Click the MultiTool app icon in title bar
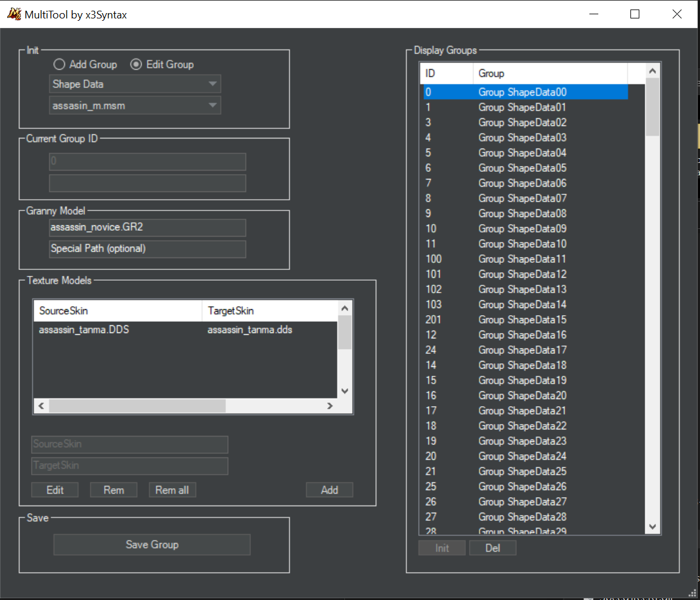This screenshot has width=700, height=600. click(14, 14)
